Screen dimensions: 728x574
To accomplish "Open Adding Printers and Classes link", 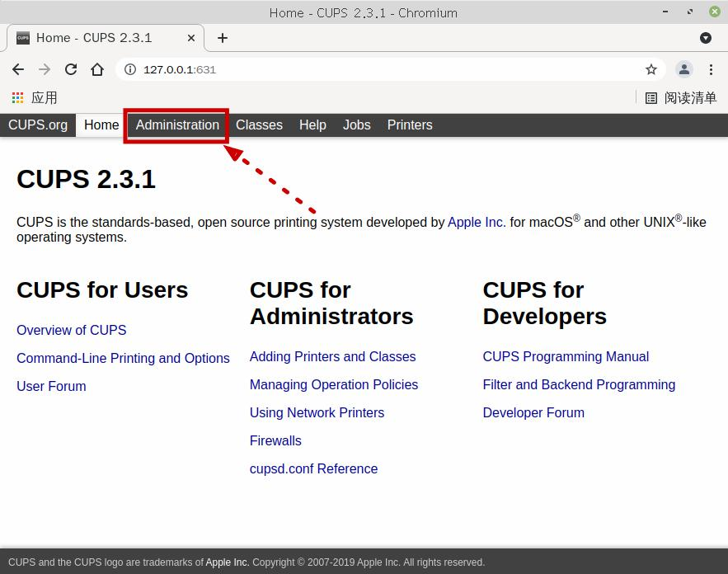I will 332,356.
